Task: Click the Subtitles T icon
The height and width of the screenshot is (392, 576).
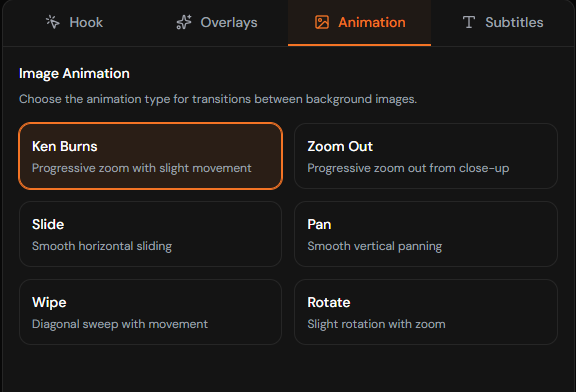Action: [x=469, y=22]
